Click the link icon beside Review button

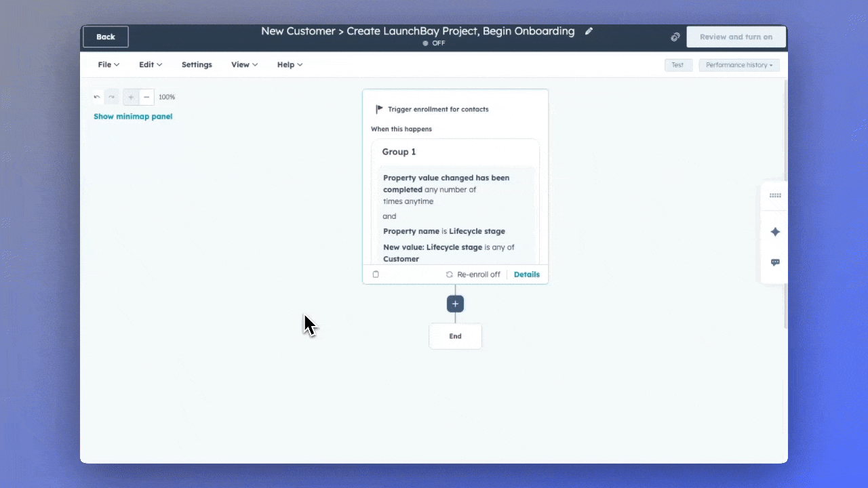(675, 37)
